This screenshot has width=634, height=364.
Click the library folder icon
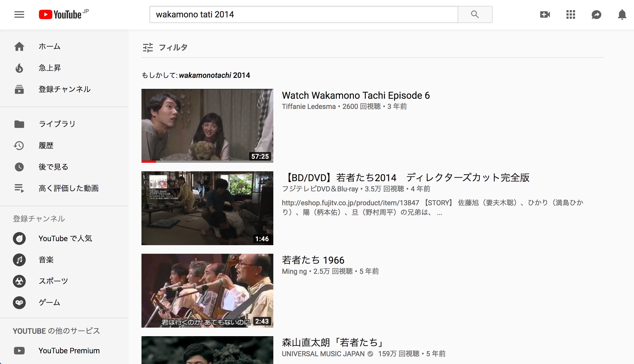click(x=19, y=124)
